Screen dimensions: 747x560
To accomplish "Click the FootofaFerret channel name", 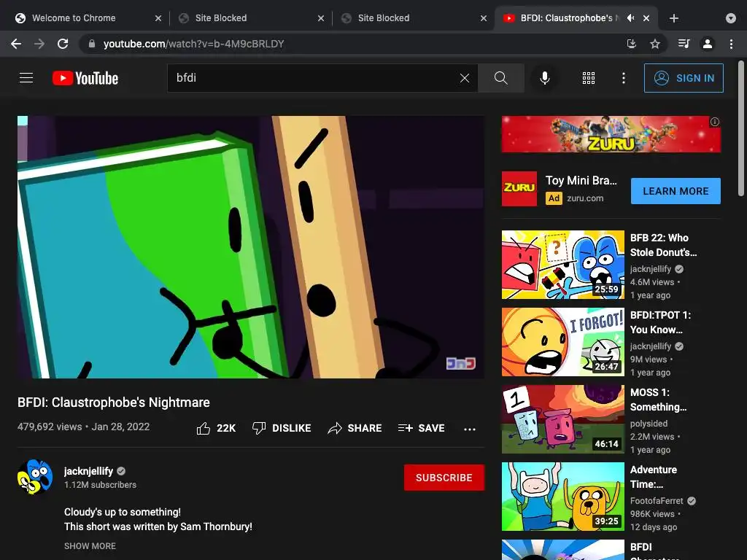I will pos(657,500).
